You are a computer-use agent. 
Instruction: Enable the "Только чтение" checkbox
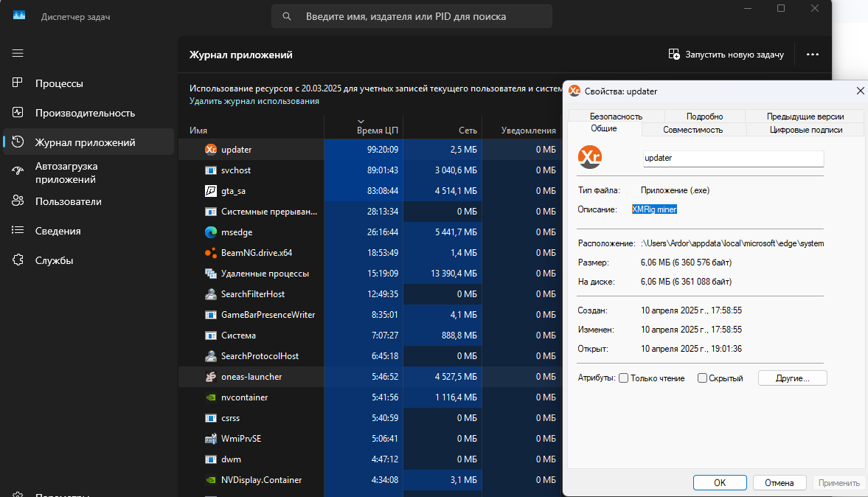tap(624, 378)
